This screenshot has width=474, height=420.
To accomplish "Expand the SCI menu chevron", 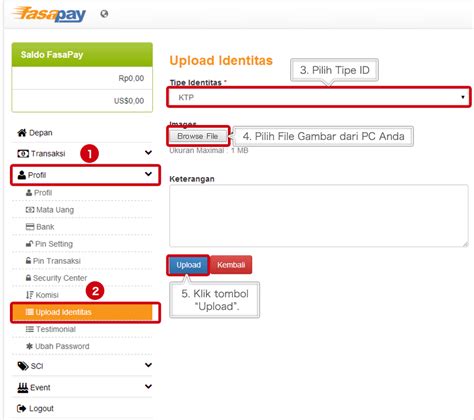I will point(148,365).
